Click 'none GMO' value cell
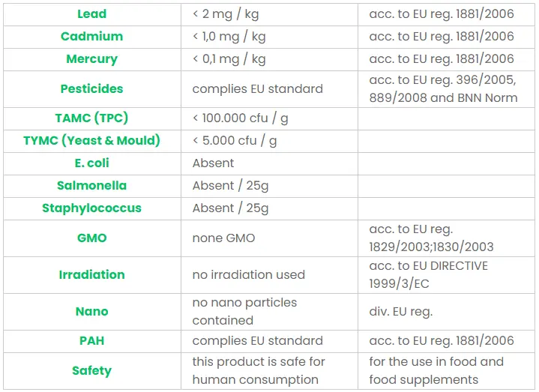Image resolution: width=539 pixels, height=392 pixels. [223, 238]
